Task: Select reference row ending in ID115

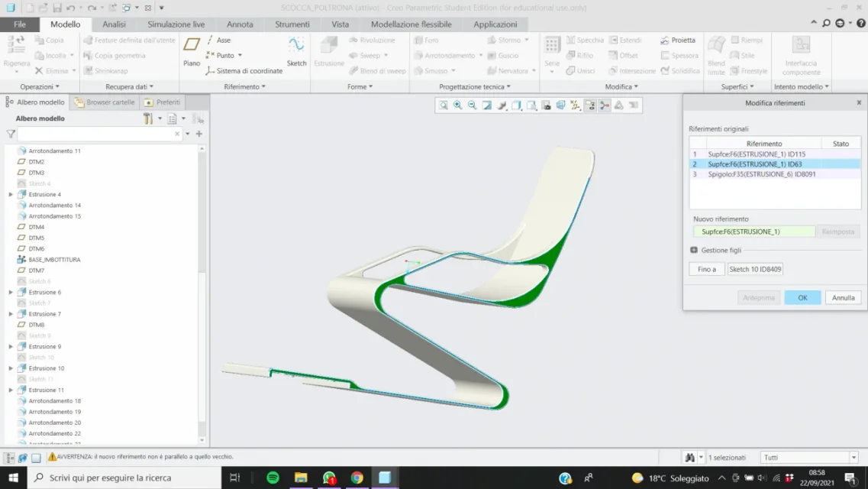Action: (774, 154)
